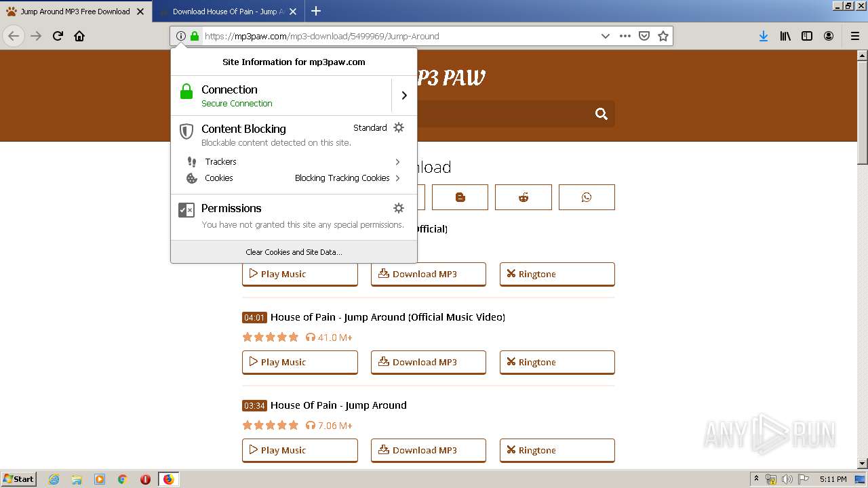Play Music for the first result
The width and height of the screenshot is (868, 488).
[300, 274]
